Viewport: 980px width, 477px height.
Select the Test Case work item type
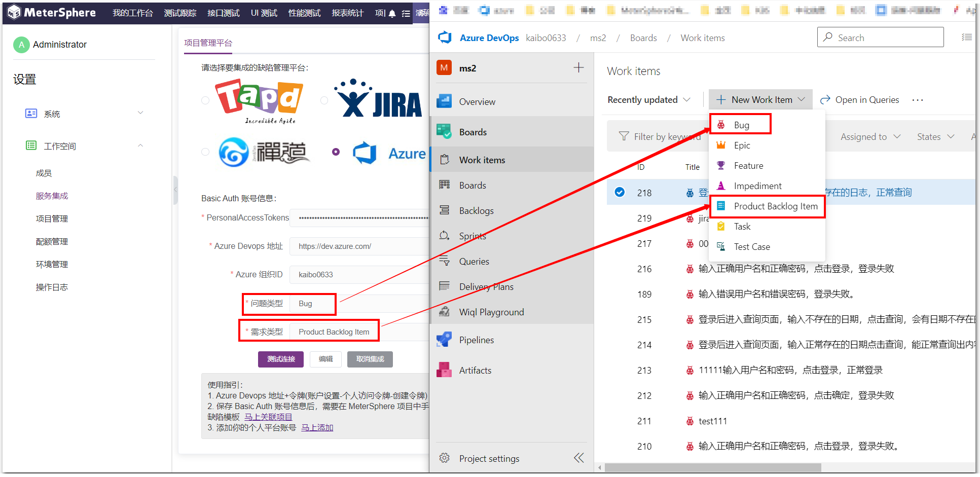point(752,247)
